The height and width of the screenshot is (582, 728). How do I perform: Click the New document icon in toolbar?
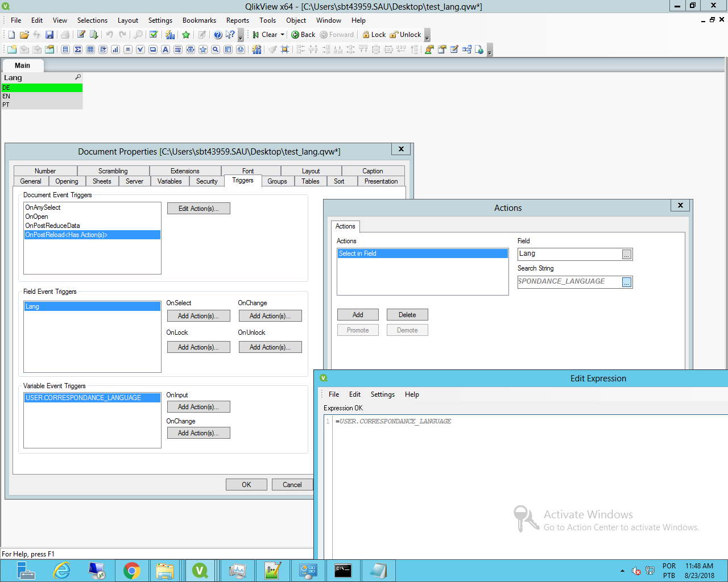click(11, 35)
